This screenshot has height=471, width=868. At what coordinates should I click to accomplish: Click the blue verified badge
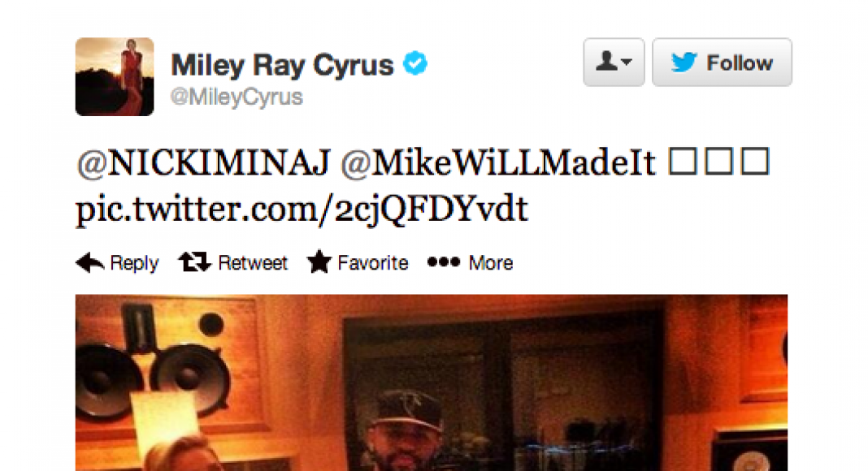(x=414, y=63)
